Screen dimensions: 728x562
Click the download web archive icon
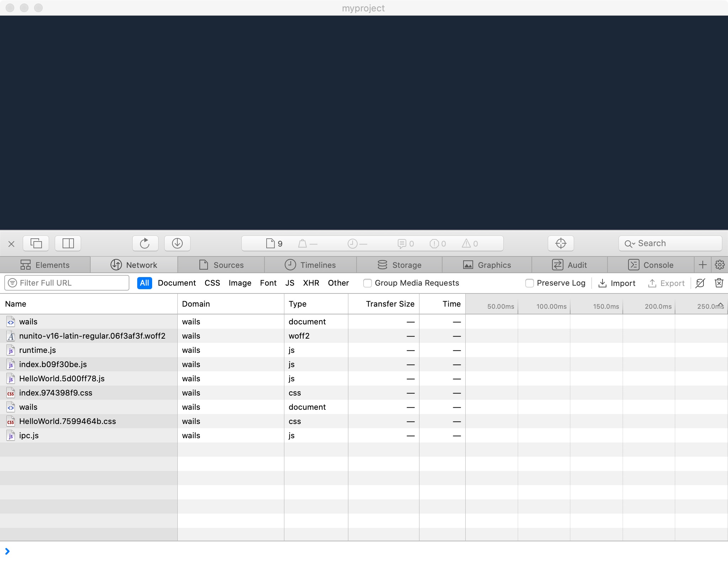177,243
